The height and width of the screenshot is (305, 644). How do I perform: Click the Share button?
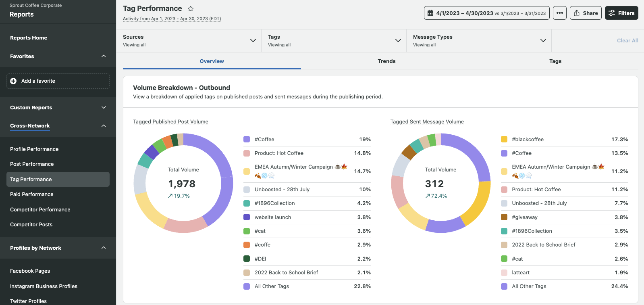(x=586, y=13)
